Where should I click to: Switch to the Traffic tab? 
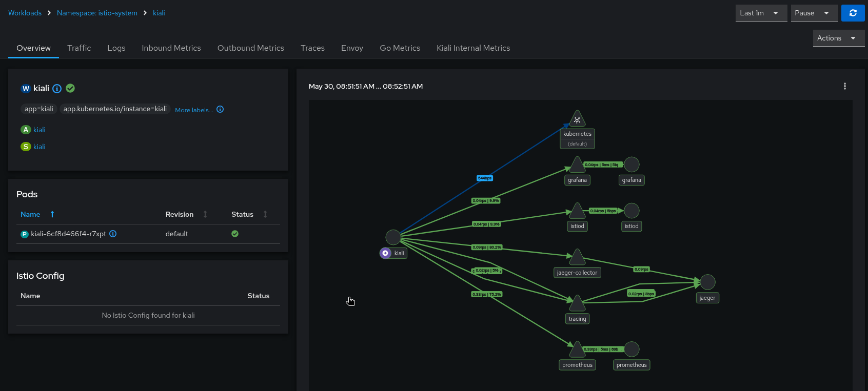[x=79, y=48]
